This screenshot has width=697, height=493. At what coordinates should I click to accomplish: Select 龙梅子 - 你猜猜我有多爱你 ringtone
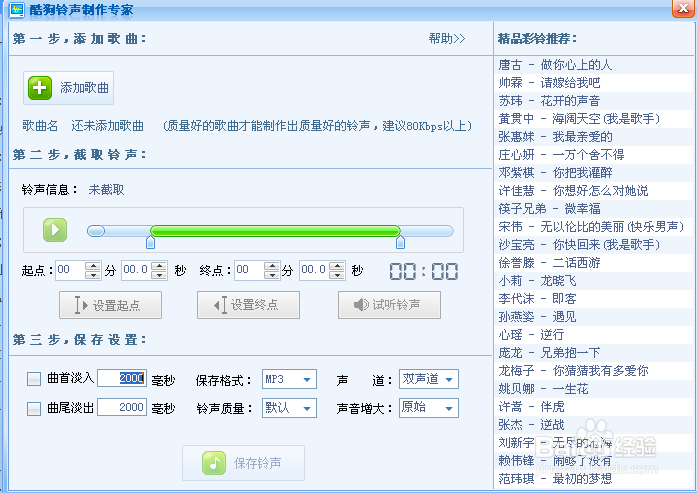pos(594,371)
